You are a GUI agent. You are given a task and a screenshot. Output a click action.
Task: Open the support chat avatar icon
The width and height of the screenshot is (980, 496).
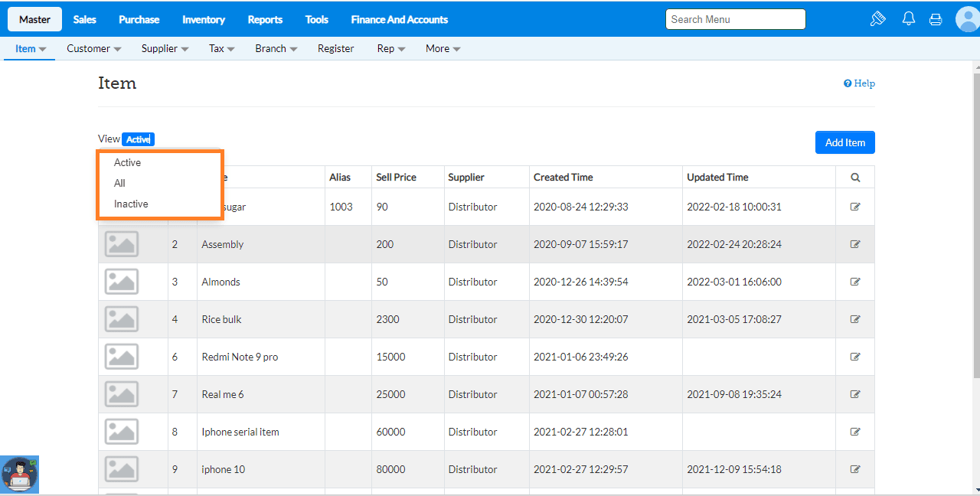pos(19,475)
